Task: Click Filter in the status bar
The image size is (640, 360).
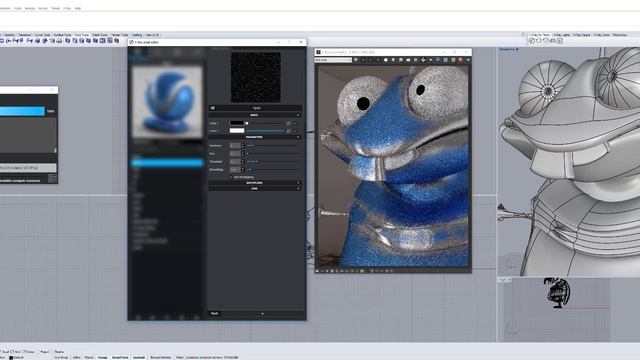Action: [180, 357]
